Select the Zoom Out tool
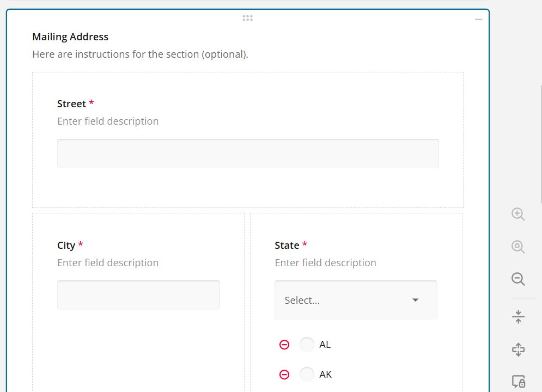 tap(517, 279)
